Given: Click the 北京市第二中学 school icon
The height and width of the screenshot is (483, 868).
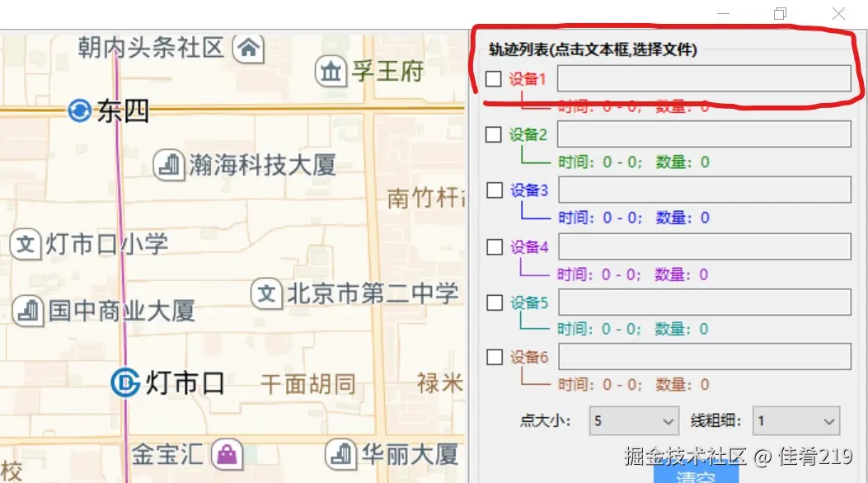Looking at the screenshot, I should [x=266, y=294].
